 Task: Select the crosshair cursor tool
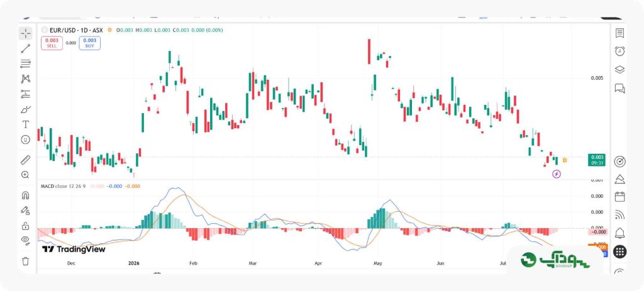[x=25, y=33]
